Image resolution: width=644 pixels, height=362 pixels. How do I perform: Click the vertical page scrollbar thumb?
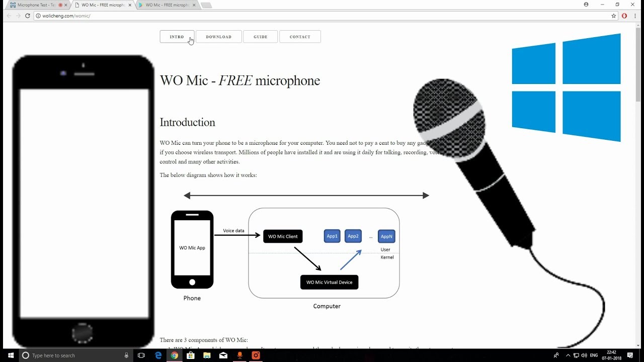coord(639,64)
